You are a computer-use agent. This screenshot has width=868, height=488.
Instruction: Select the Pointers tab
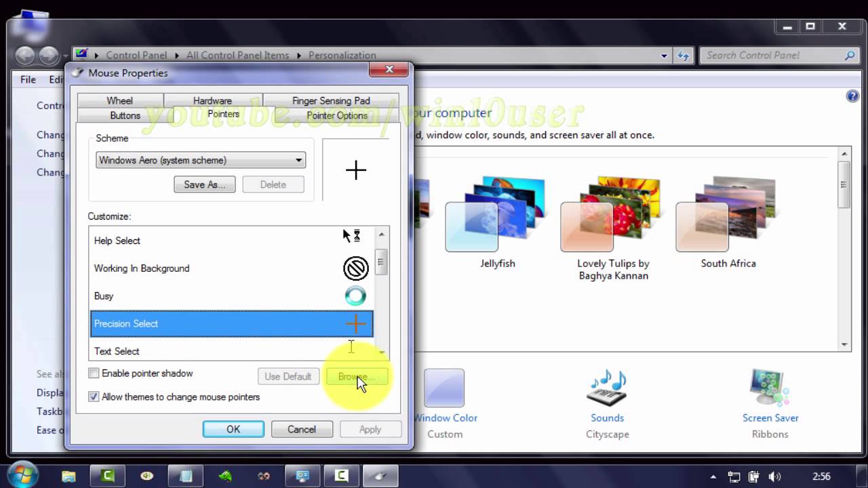(x=223, y=114)
